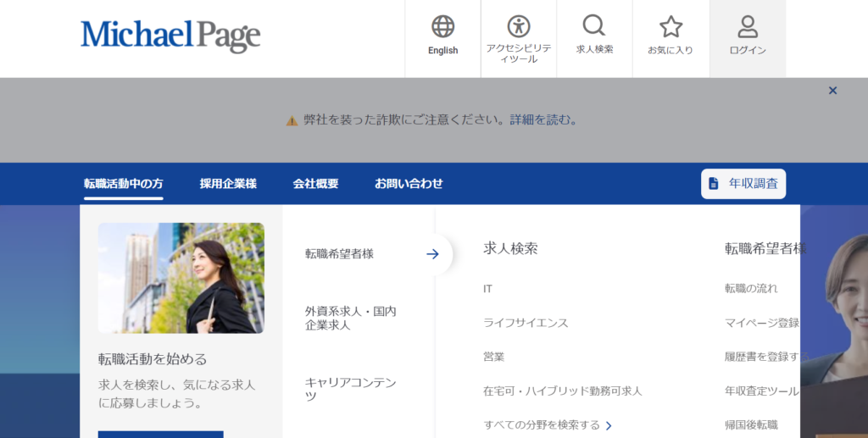Click the 詳細を読む link

540,120
